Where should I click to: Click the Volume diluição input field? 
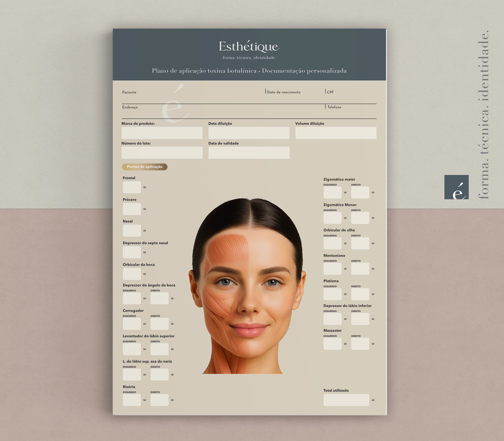[x=336, y=133]
